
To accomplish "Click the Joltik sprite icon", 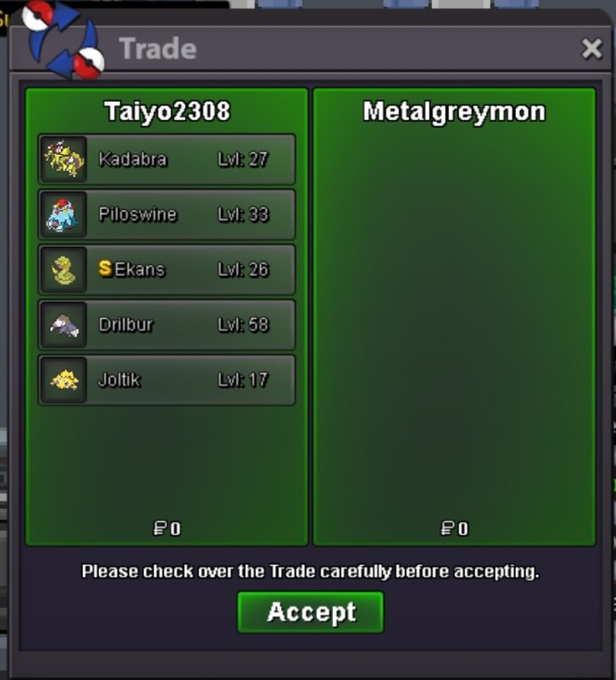I will pos(64,380).
